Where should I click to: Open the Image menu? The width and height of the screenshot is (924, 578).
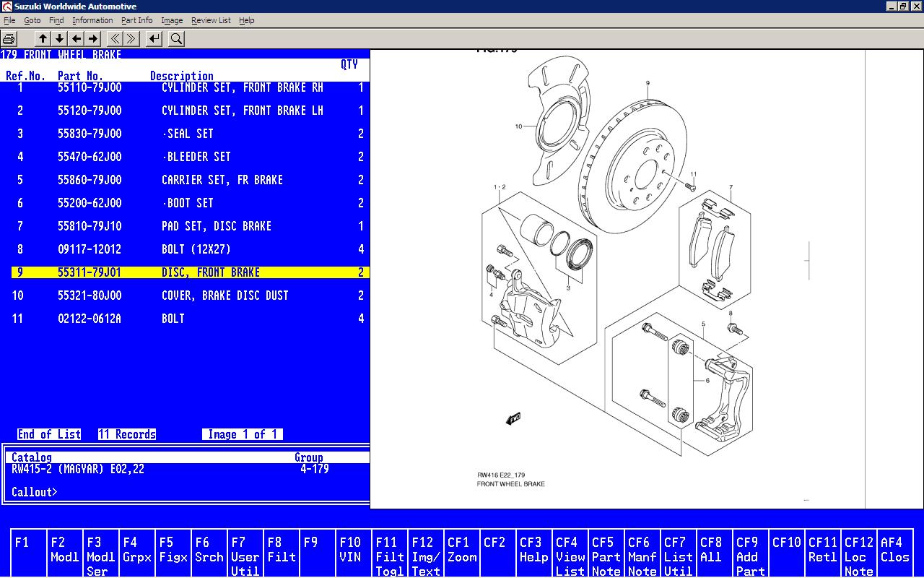172,20
